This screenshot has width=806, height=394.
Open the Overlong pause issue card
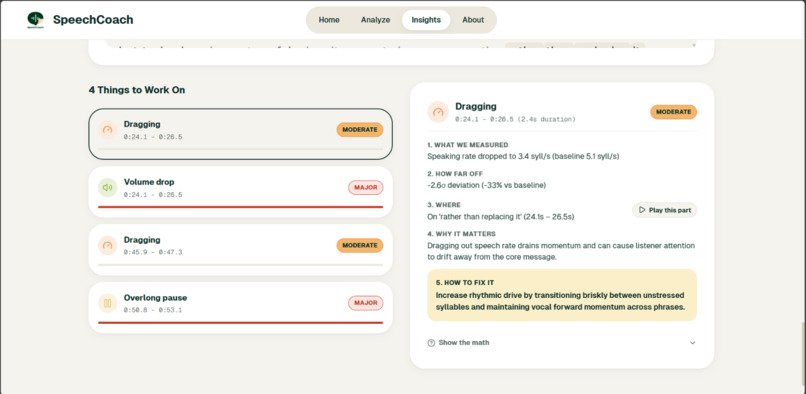(x=241, y=307)
